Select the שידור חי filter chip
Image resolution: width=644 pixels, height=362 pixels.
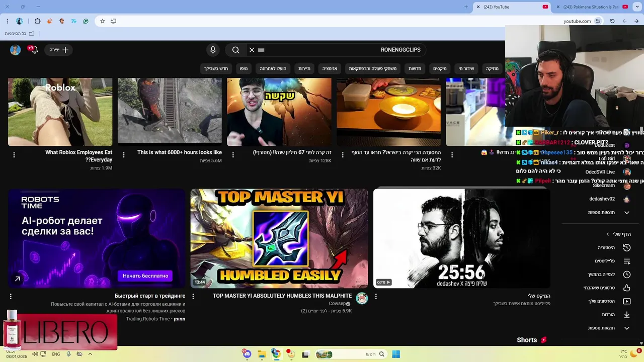click(x=466, y=68)
